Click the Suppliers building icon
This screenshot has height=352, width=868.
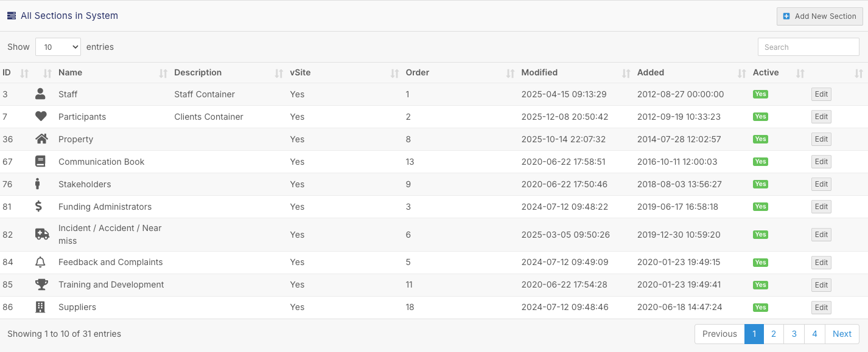40,307
